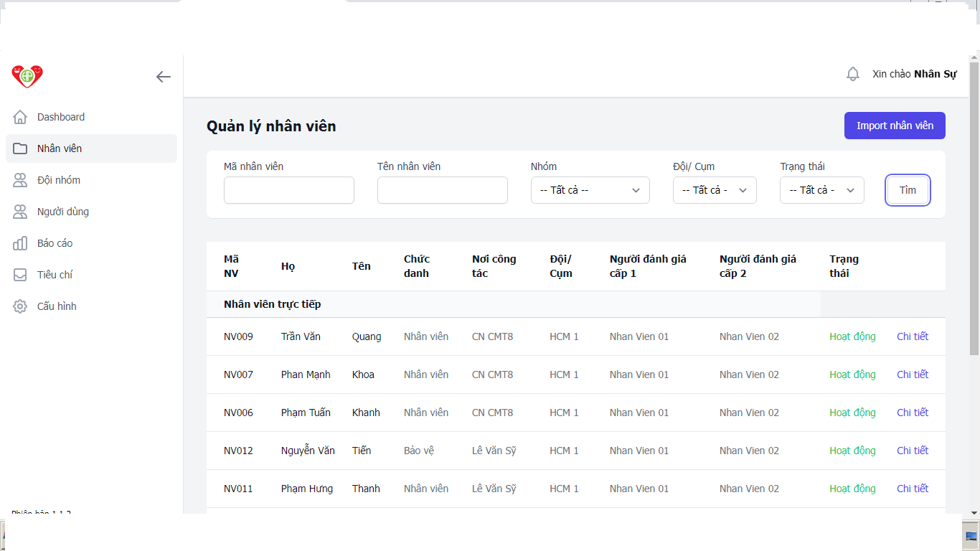The width and height of the screenshot is (980, 551).
Task: Open notifications via the bell icon
Action: (x=852, y=74)
